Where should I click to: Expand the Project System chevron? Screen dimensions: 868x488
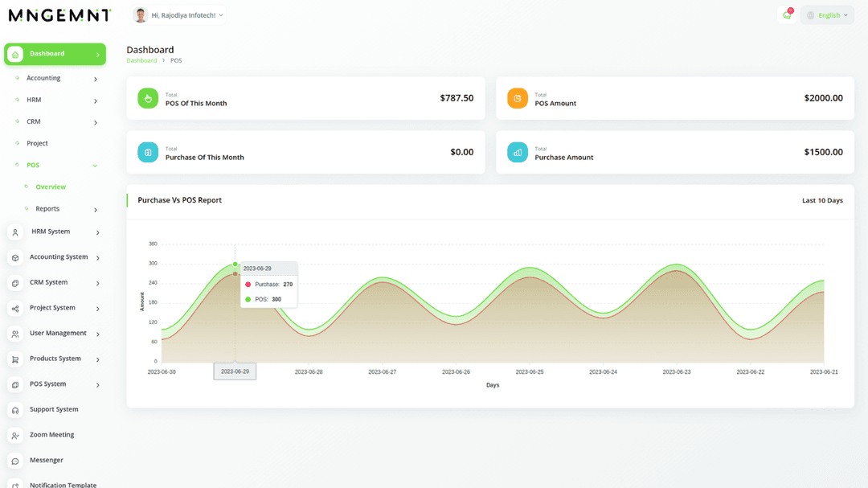pos(97,309)
